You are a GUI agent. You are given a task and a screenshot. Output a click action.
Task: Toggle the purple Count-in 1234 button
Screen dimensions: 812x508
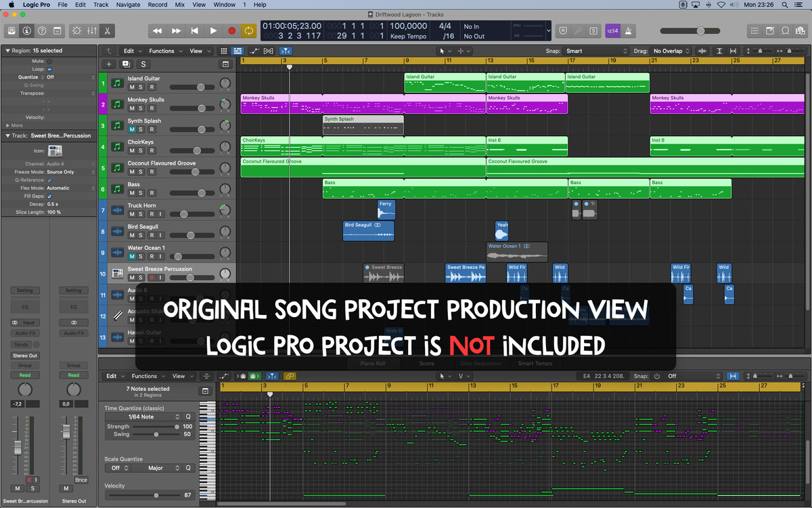pyautogui.click(x=612, y=30)
